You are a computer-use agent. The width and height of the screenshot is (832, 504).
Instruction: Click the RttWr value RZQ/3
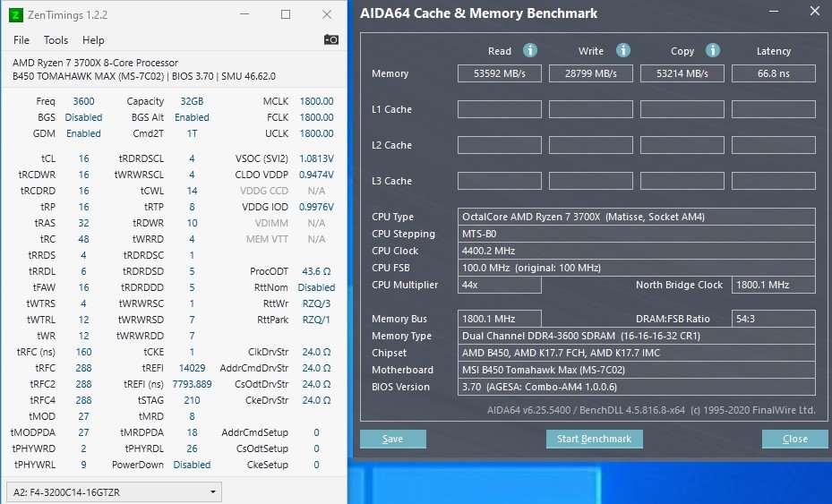click(316, 303)
